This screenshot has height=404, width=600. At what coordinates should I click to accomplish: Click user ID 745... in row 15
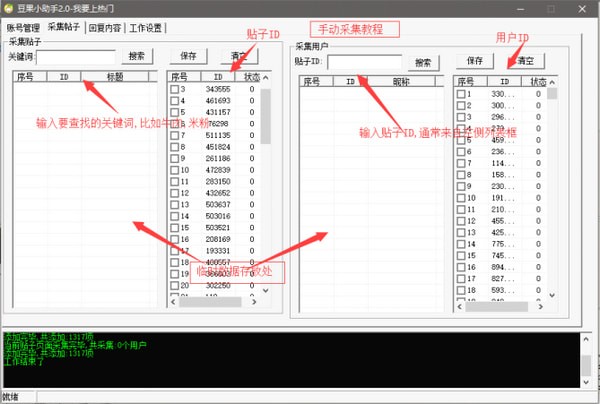click(503, 256)
